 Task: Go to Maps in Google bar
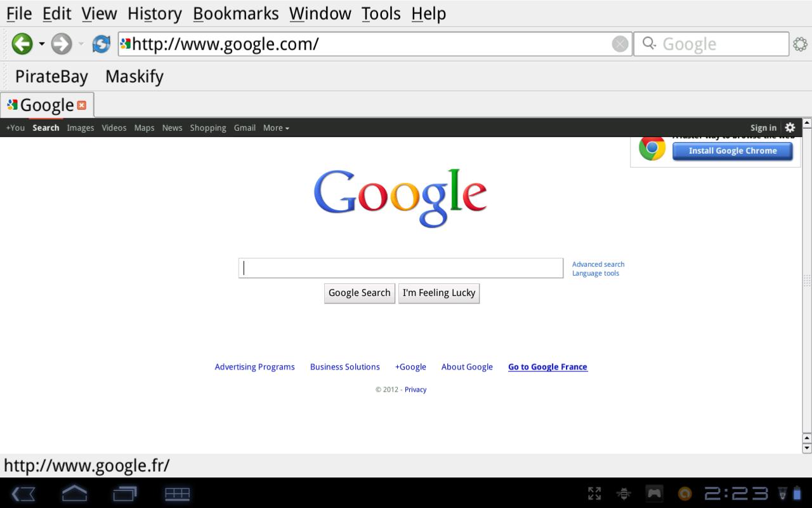(144, 128)
